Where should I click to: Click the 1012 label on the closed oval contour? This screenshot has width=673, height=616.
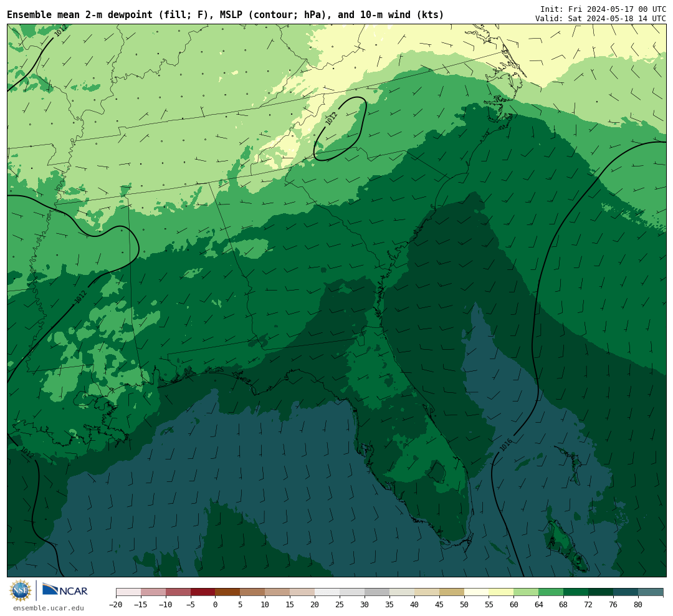click(x=332, y=118)
